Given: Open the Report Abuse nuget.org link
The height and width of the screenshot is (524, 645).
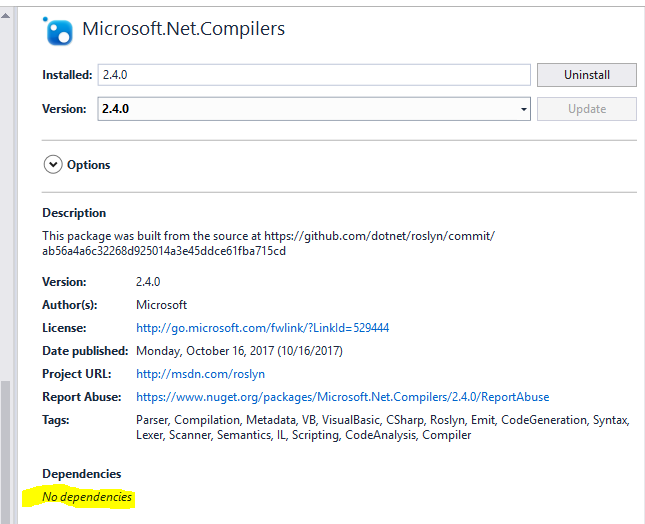Looking at the screenshot, I should point(343,397).
